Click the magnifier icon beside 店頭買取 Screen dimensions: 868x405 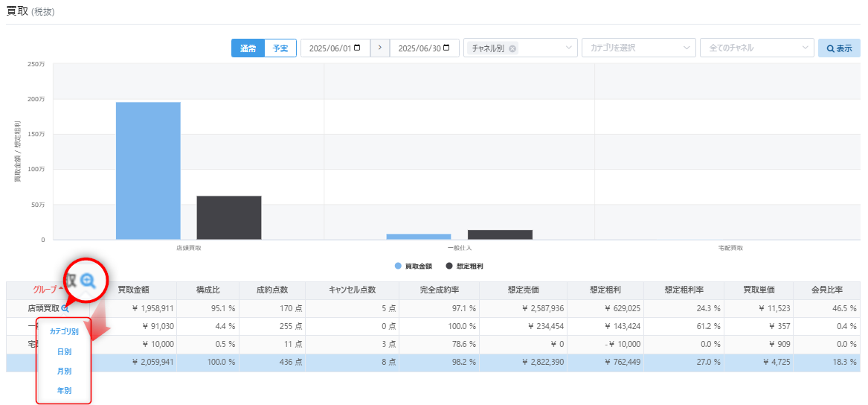tap(65, 308)
